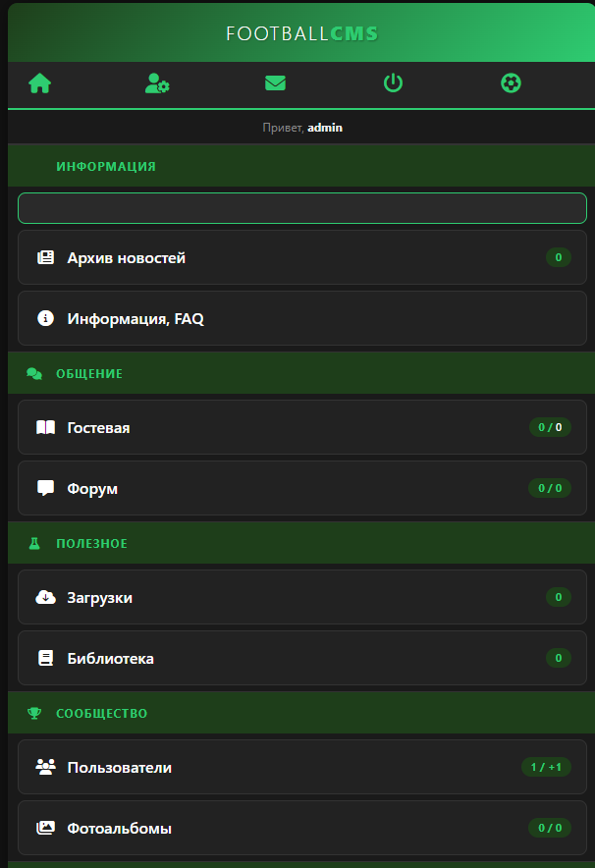Click the power logout icon
Screen dimensions: 595x868
pos(393,83)
